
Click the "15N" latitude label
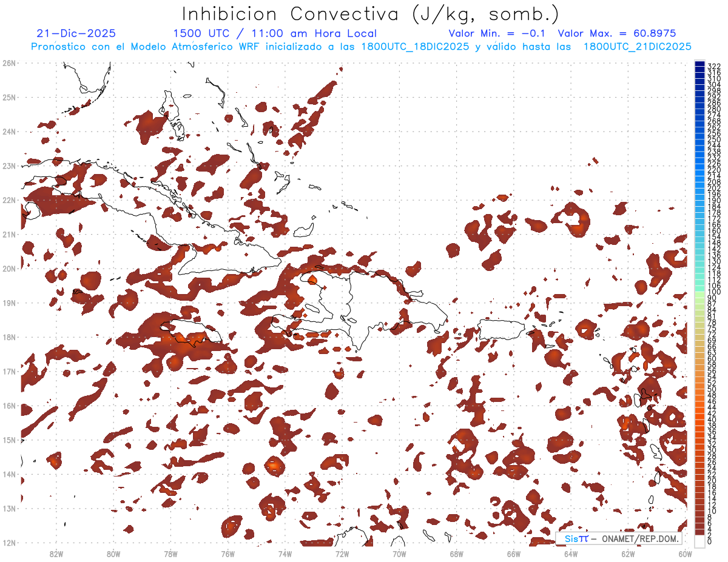pos(9,440)
